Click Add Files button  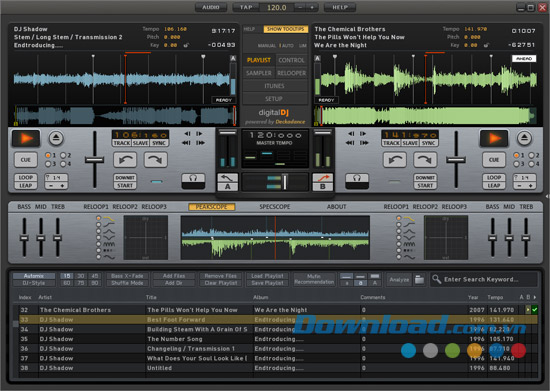pos(174,276)
